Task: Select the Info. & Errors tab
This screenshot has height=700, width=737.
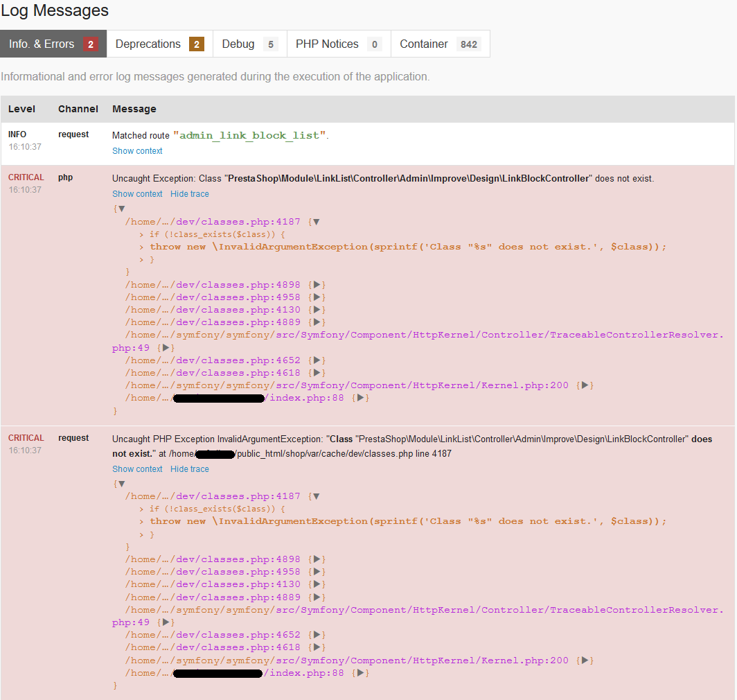Action: [42, 44]
